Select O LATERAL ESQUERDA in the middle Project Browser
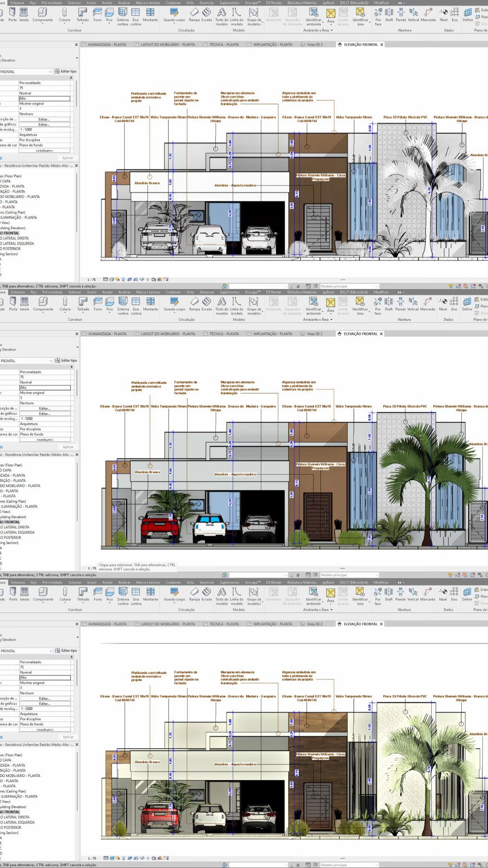 [x=17, y=532]
